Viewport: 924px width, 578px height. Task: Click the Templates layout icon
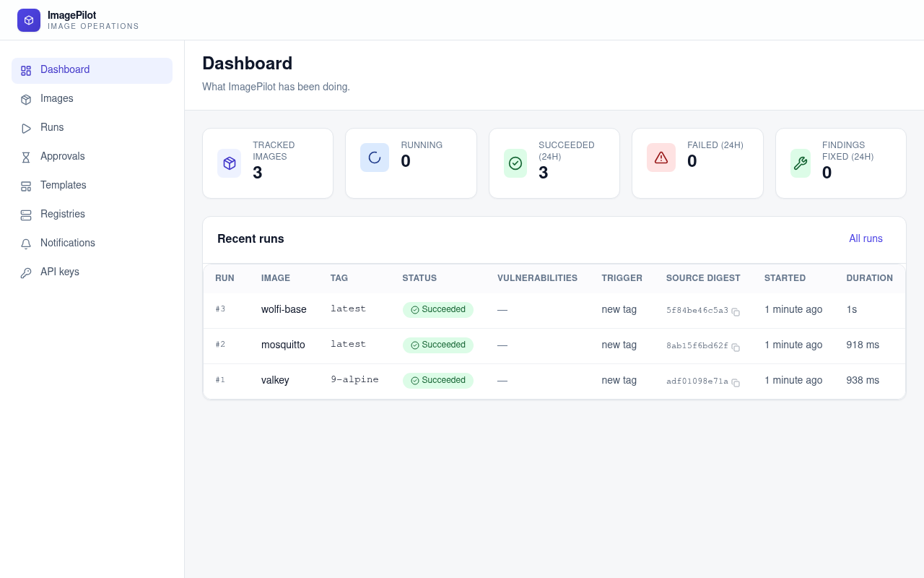point(26,186)
